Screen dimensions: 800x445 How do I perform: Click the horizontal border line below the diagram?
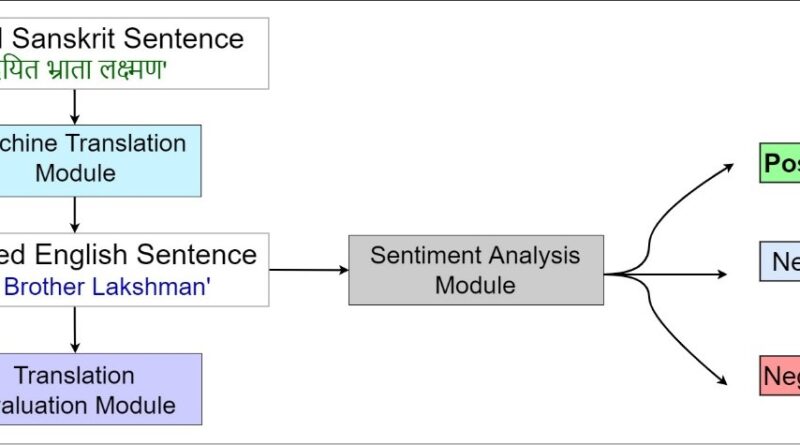pyautogui.click(x=400, y=442)
